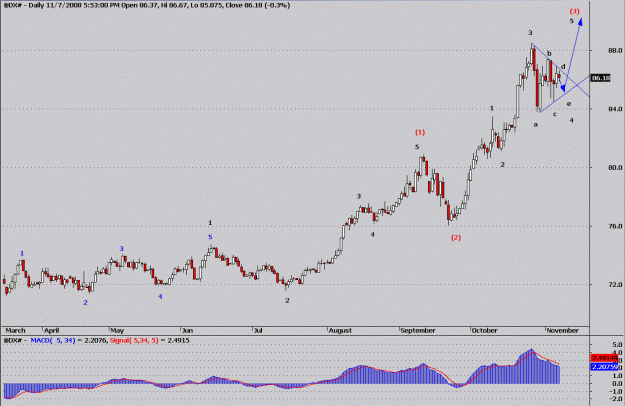Click the blue wave label 4
The image size is (625, 406).
160,296
